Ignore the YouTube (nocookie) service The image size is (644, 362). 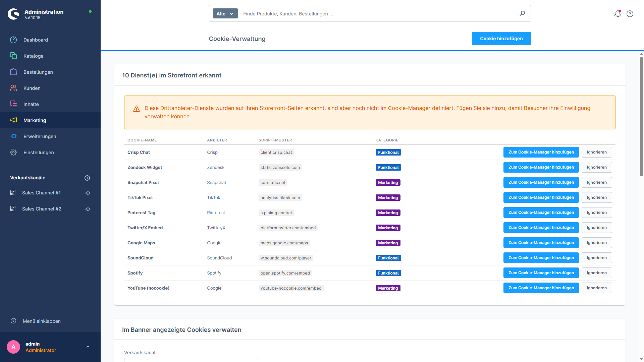(597, 288)
